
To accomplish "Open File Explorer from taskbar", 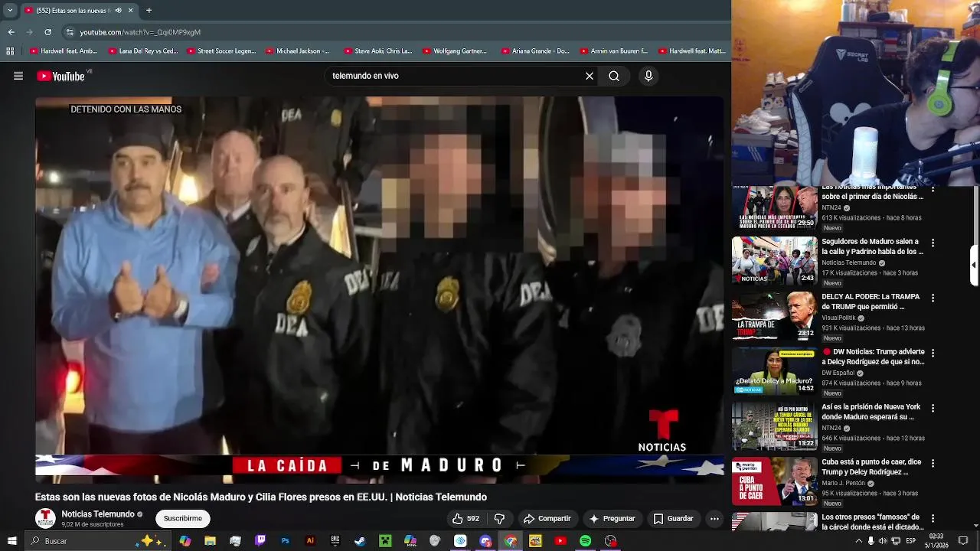I will click(211, 541).
